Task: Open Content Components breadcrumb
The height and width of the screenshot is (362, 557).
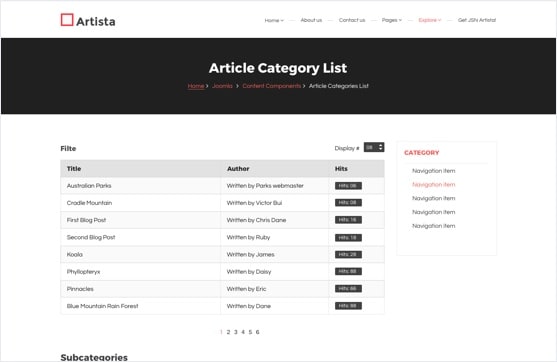Action: (271, 86)
